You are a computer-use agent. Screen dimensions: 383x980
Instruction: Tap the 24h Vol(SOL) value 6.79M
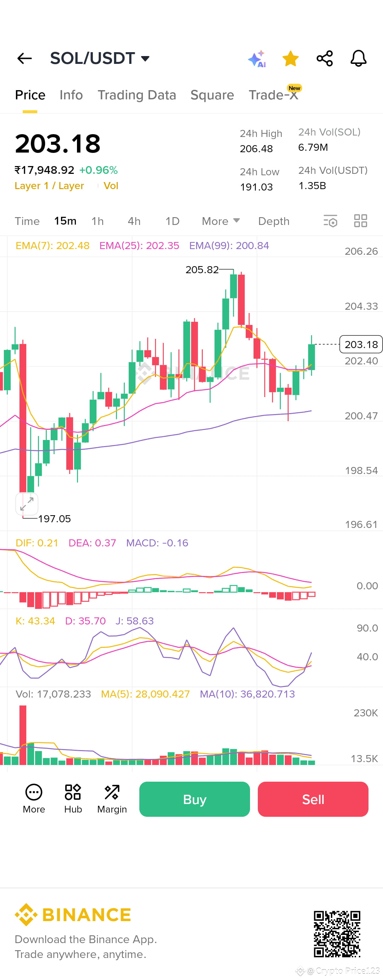pyautogui.click(x=313, y=148)
